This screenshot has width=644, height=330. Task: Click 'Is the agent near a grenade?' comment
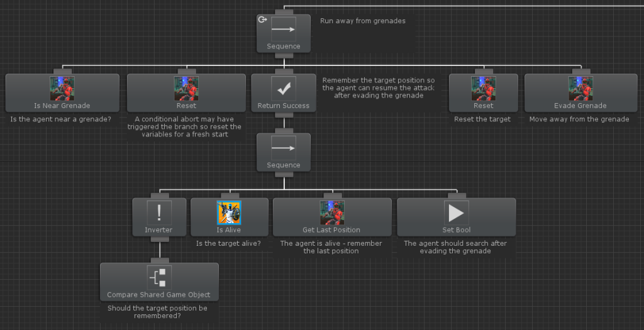(x=61, y=119)
